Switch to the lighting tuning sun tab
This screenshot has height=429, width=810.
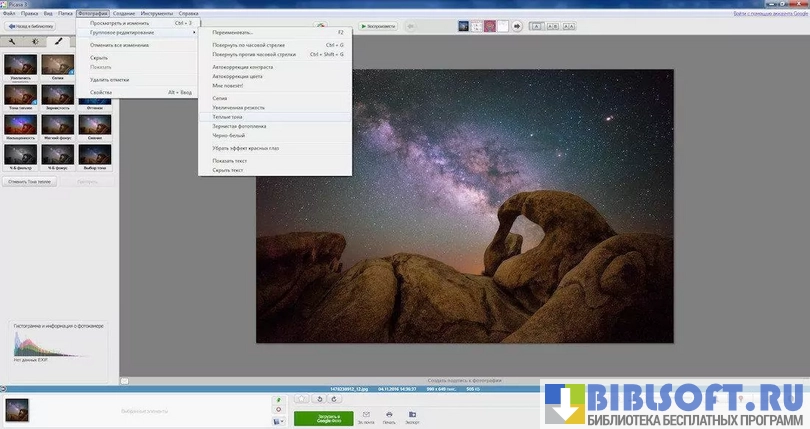[x=35, y=42]
